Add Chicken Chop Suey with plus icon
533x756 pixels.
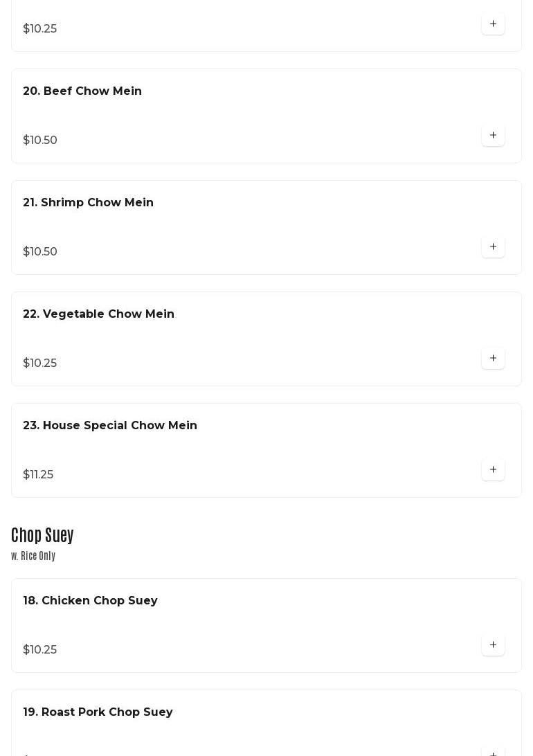click(x=493, y=645)
